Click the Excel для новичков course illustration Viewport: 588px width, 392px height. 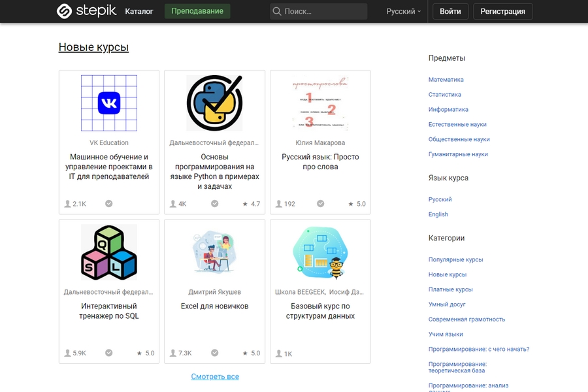pyautogui.click(x=214, y=252)
